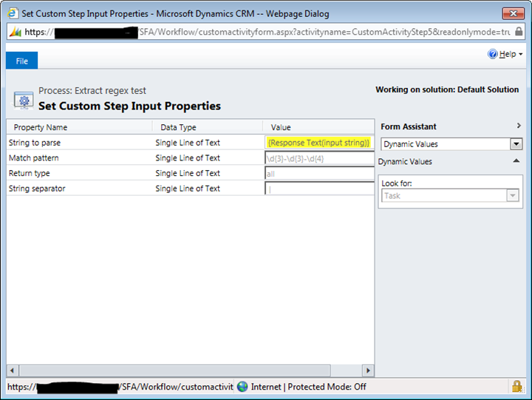Select the String separator row label
The width and height of the screenshot is (532, 400).
point(37,189)
